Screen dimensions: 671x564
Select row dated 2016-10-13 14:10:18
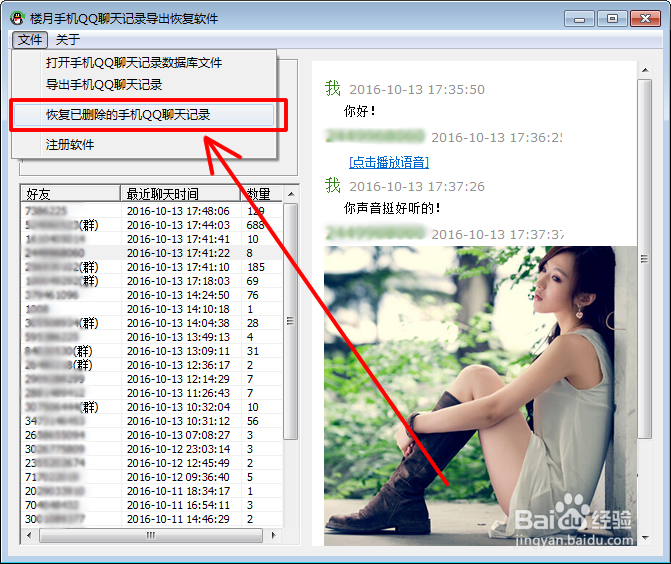coord(151,309)
